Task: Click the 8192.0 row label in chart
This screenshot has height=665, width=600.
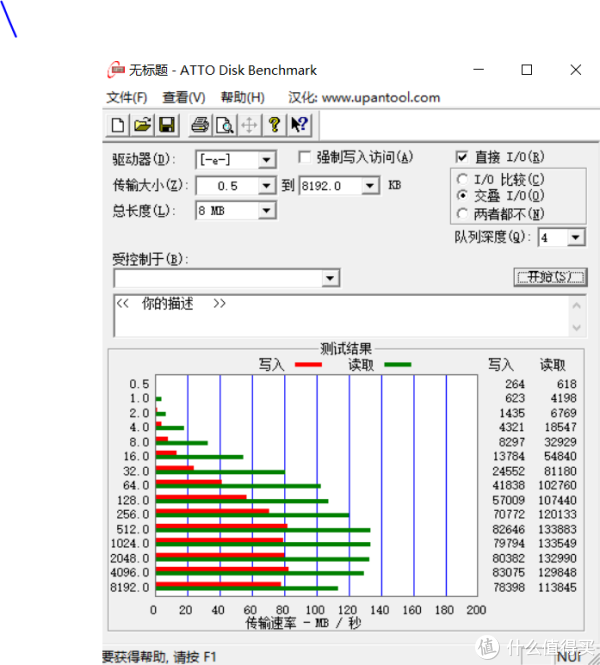Action: click(x=130, y=587)
